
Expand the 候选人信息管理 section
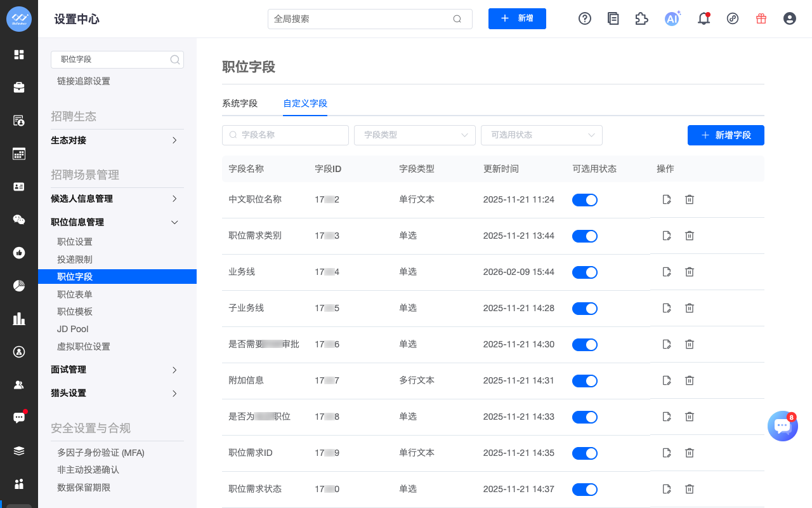(x=114, y=199)
